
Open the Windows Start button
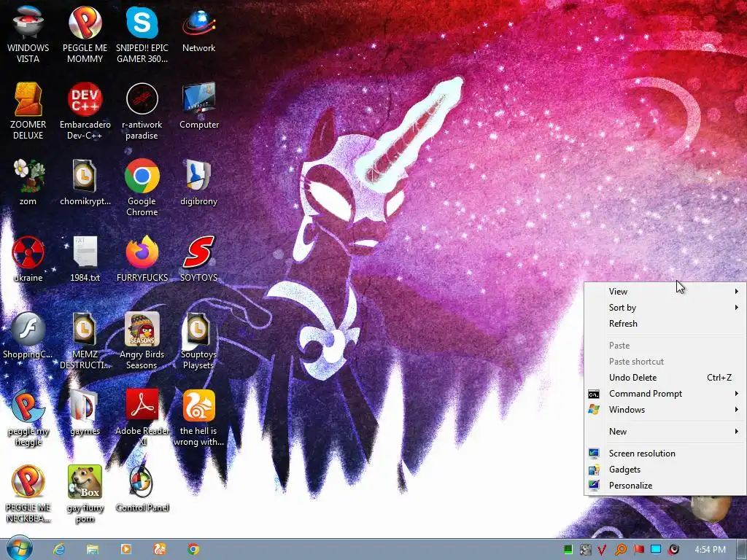(19, 548)
